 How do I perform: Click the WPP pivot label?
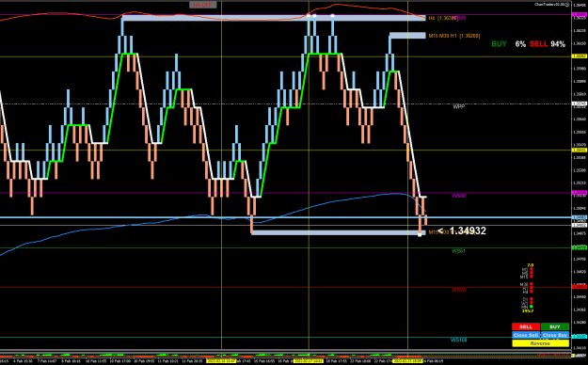point(458,106)
